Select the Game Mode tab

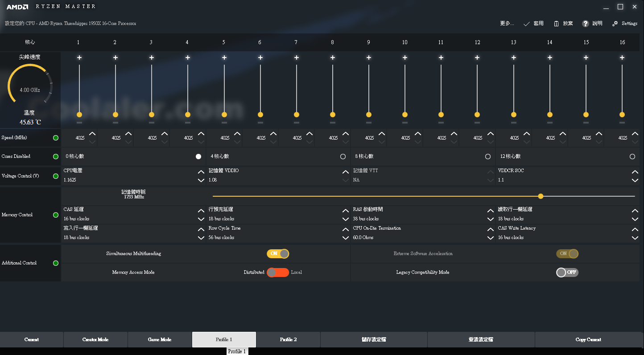pyautogui.click(x=160, y=340)
